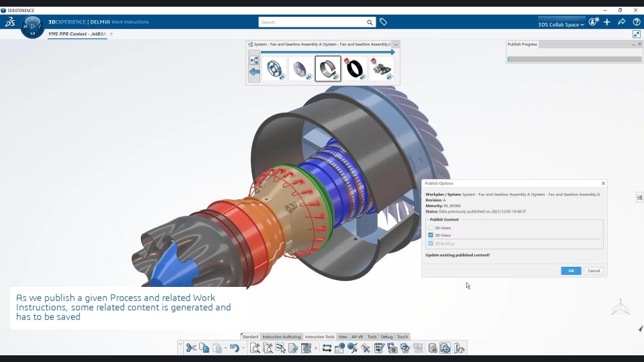Click the compass play button

(32, 26)
